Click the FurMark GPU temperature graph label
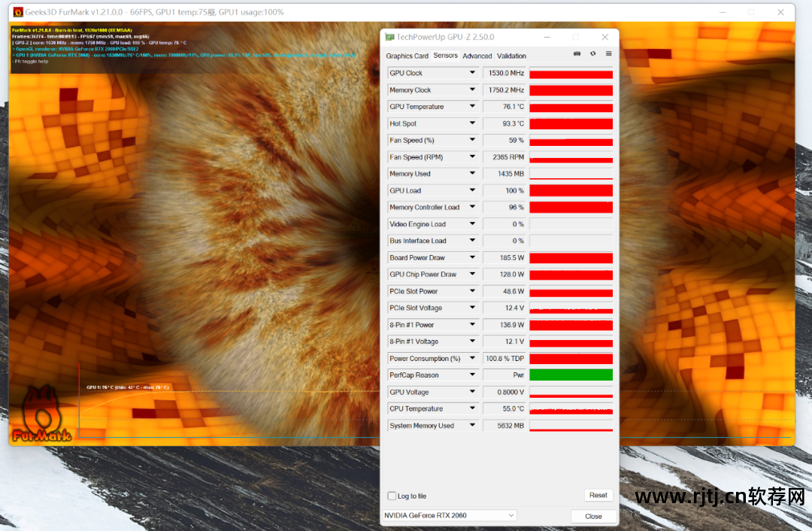The height and width of the screenshot is (531, 812). (127, 387)
